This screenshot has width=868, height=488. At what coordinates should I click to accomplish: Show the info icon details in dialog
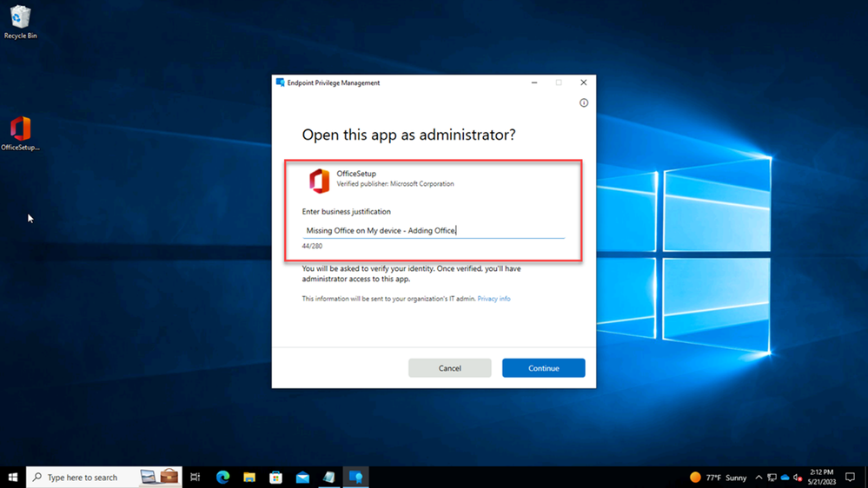pyautogui.click(x=584, y=103)
